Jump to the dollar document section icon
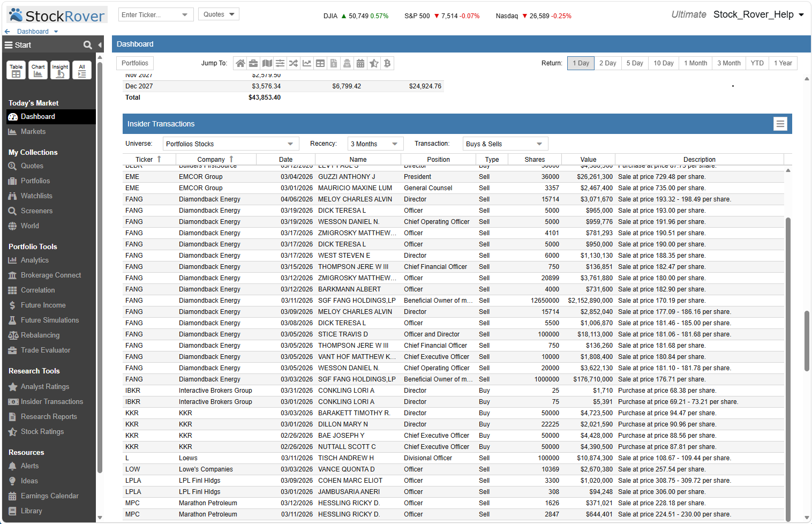This screenshot has height=524, width=812. click(x=334, y=63)
